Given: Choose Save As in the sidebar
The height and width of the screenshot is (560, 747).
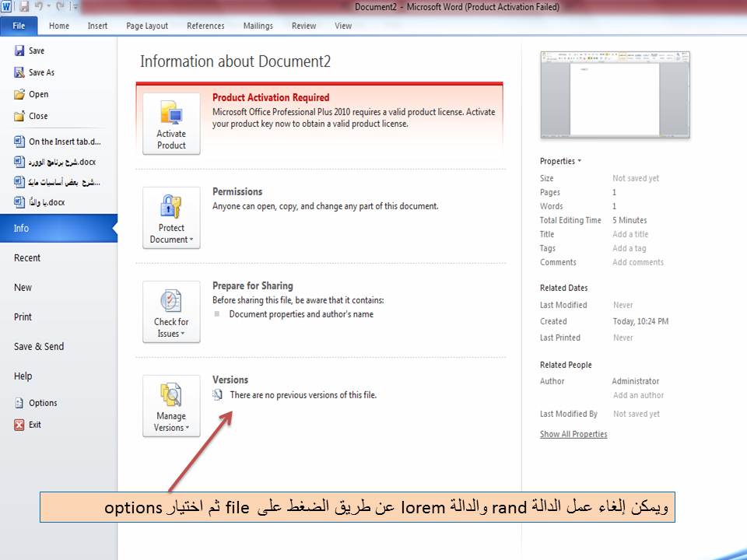Looking at the screenshot, I should coord(34,72).
